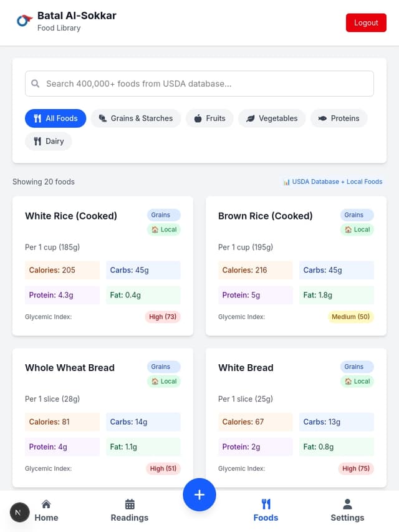399x532 pixels.
Task: Open the Brown Rice (Cooked) card
Action: click(296, 266)
